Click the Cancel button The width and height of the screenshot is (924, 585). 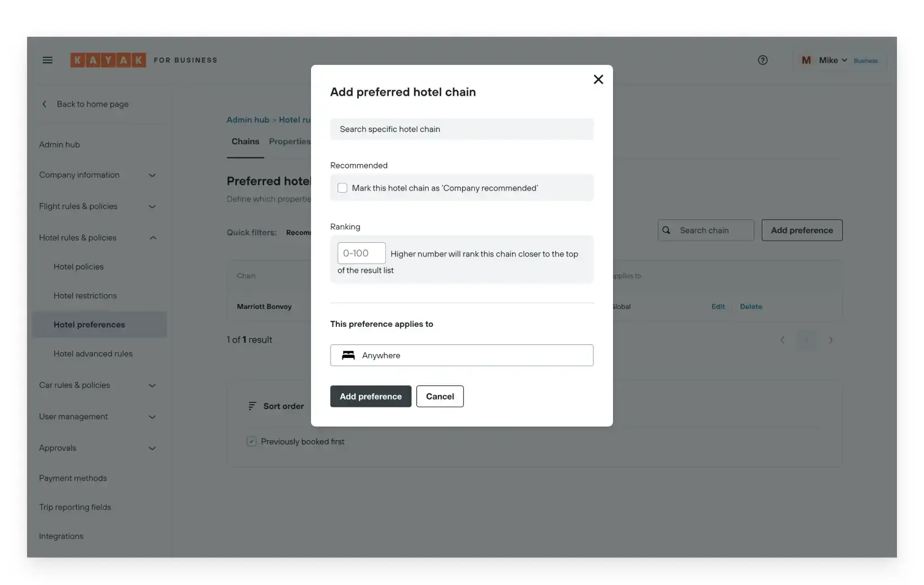coord(440,396)
